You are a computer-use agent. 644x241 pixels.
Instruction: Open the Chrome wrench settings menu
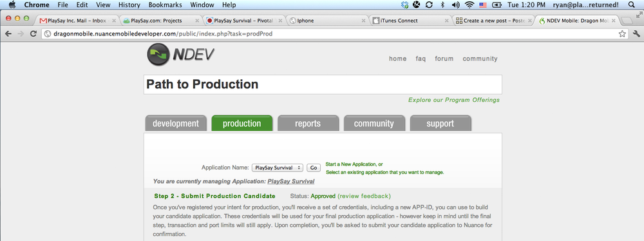click(636, 34)
